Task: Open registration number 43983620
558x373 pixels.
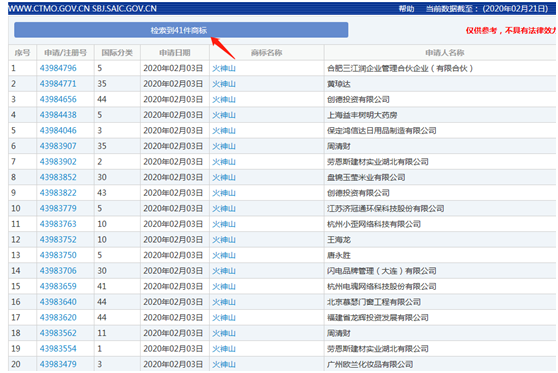Action: [x=58, y=317]
